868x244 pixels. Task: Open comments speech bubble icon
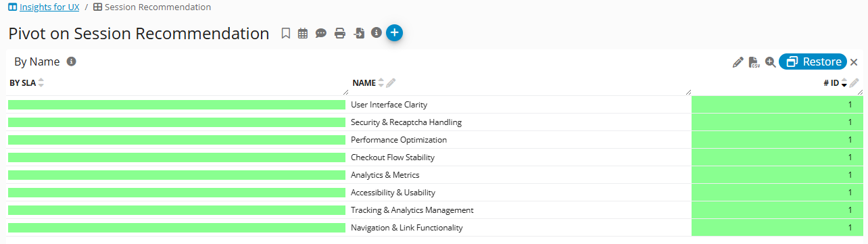[321, 33]
